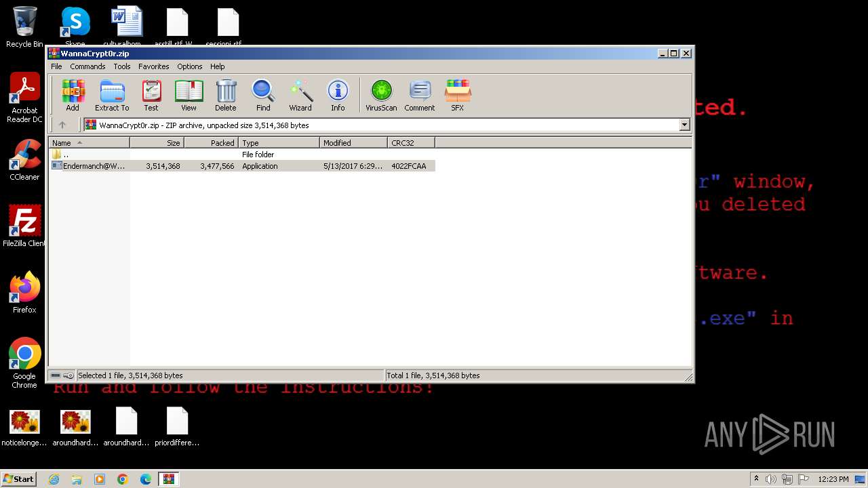Sort by the CRC32 column header

(411, 143)
